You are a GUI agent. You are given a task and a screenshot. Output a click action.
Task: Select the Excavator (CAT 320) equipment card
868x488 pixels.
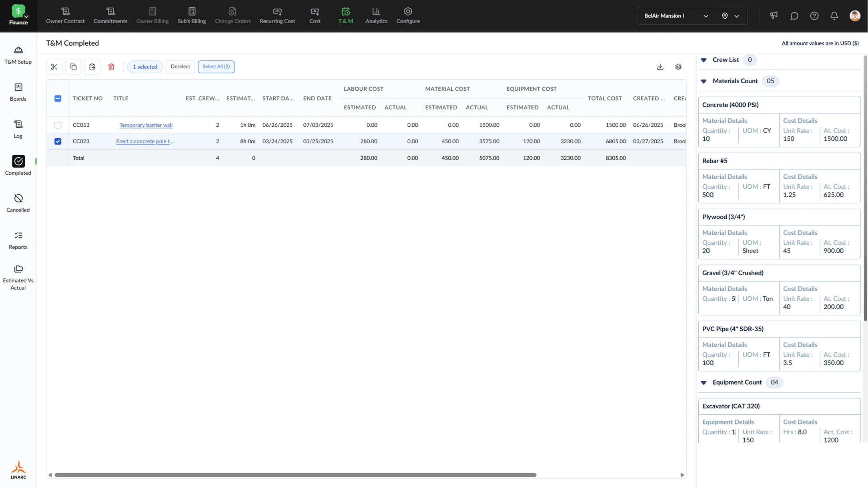coord(779,420)
